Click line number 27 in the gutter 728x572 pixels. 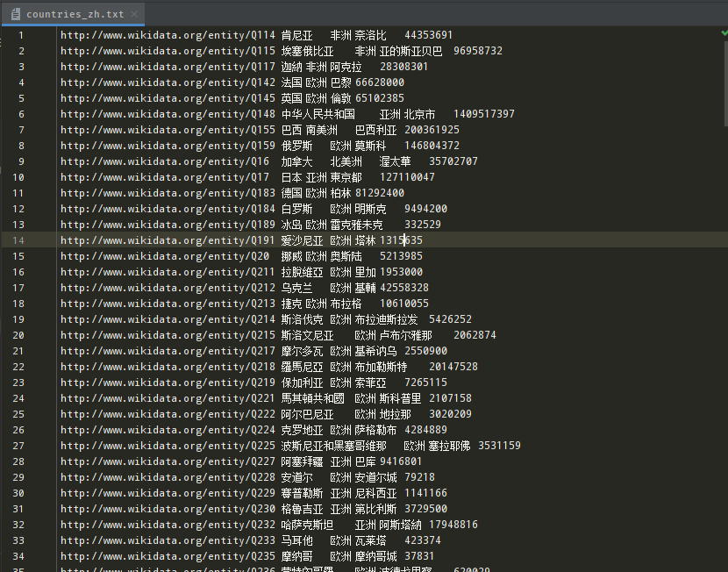coord(18,446)
